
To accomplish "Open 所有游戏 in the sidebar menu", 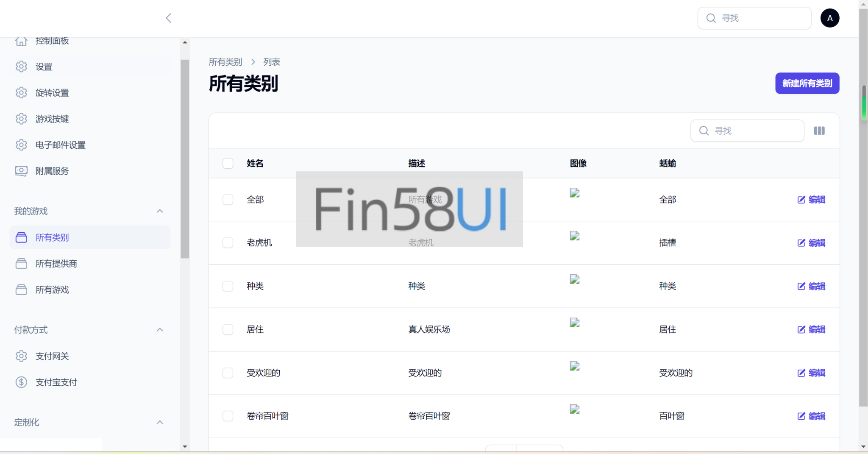I will [52, 290].
